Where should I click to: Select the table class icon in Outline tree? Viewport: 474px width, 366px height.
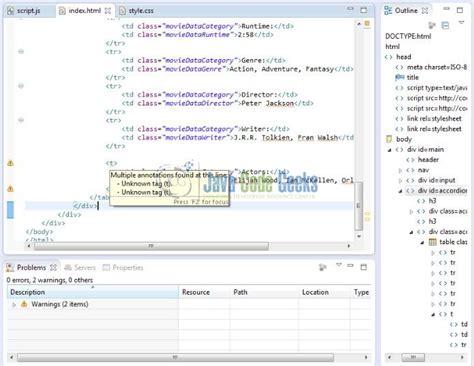click(x=432, y=242)
